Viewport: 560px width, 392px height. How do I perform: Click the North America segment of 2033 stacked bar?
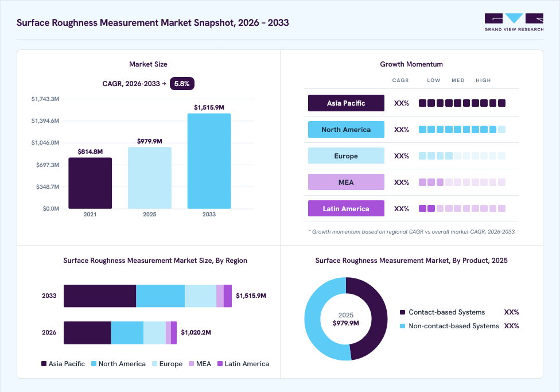160,296
